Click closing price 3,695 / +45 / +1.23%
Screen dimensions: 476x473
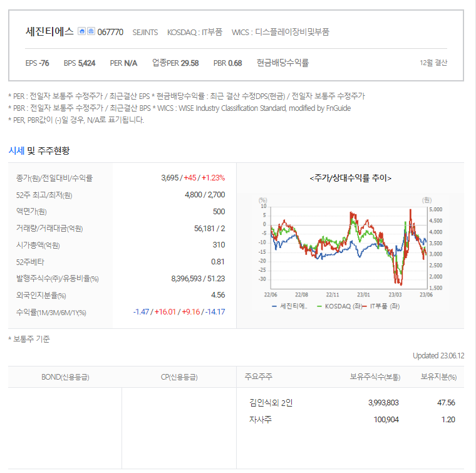[x=193, y=178]
